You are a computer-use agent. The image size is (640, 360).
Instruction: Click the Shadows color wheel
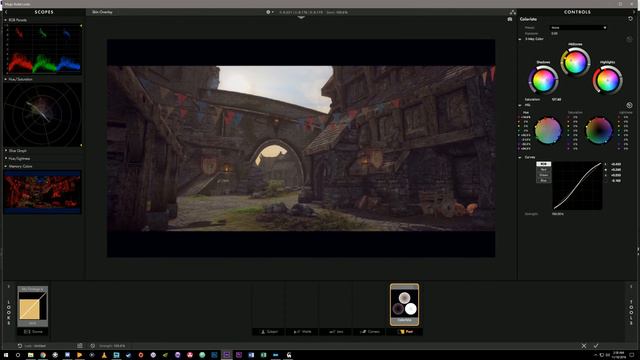543,80
